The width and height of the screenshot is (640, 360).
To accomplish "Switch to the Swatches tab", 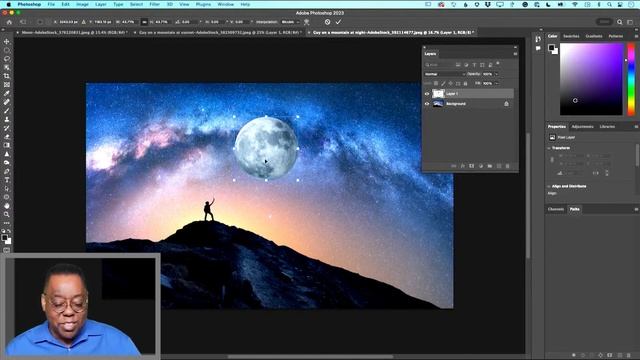I will [571, 36].
